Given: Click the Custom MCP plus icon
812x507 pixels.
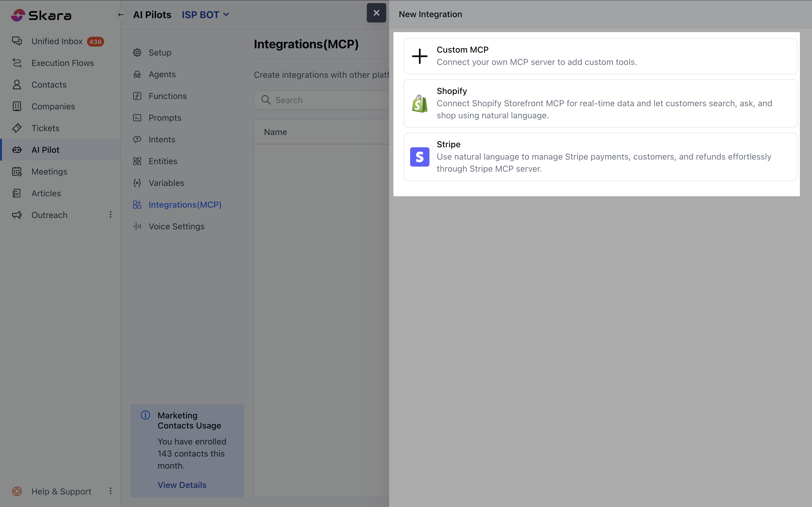Looking at the screenshot, I should tap(420, 56).
